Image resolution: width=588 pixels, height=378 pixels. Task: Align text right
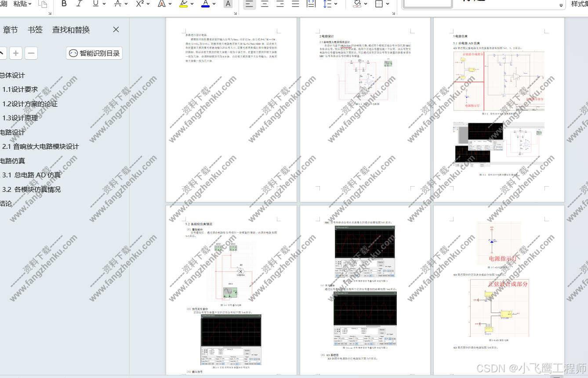coord(280,4)
